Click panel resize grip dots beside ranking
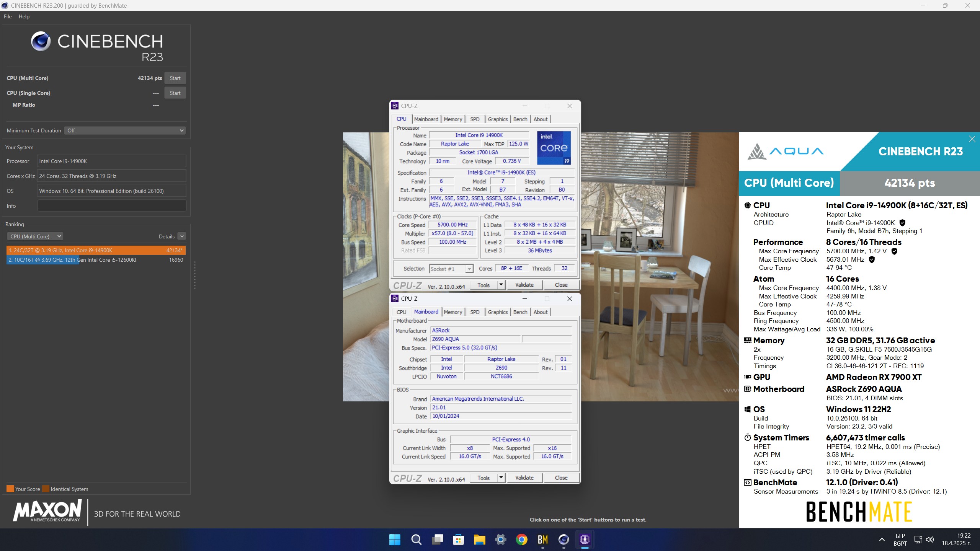 click(195, 275)
